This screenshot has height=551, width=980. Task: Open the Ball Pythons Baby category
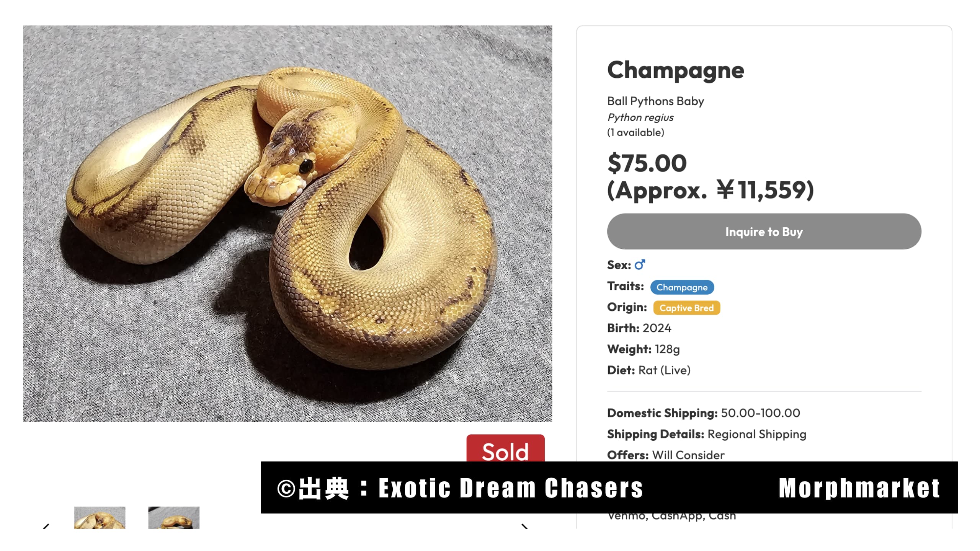coord(655,101)
